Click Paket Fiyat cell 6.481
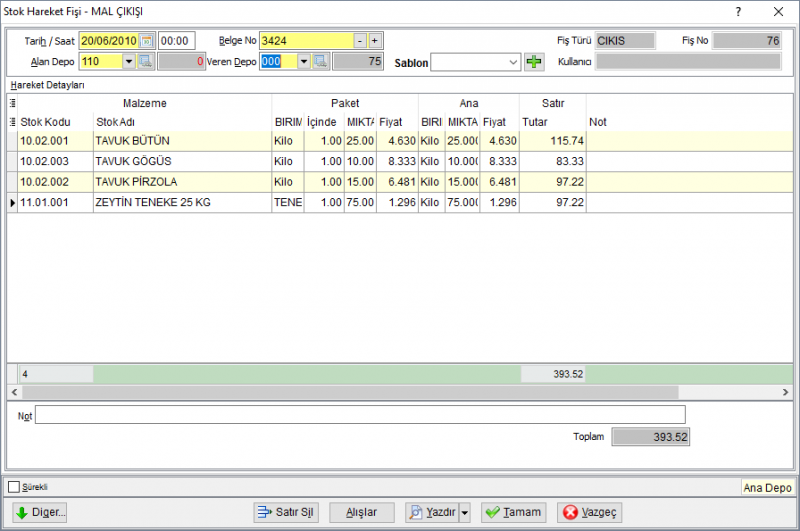 [x=397, y=182]
